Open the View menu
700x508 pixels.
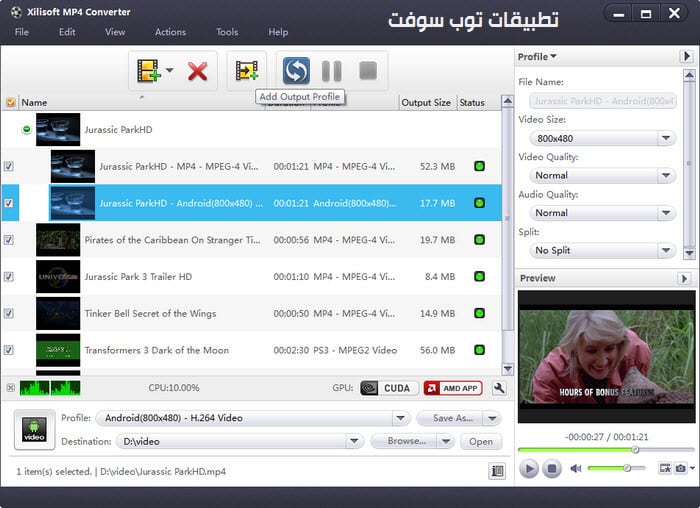coord(115,32)
